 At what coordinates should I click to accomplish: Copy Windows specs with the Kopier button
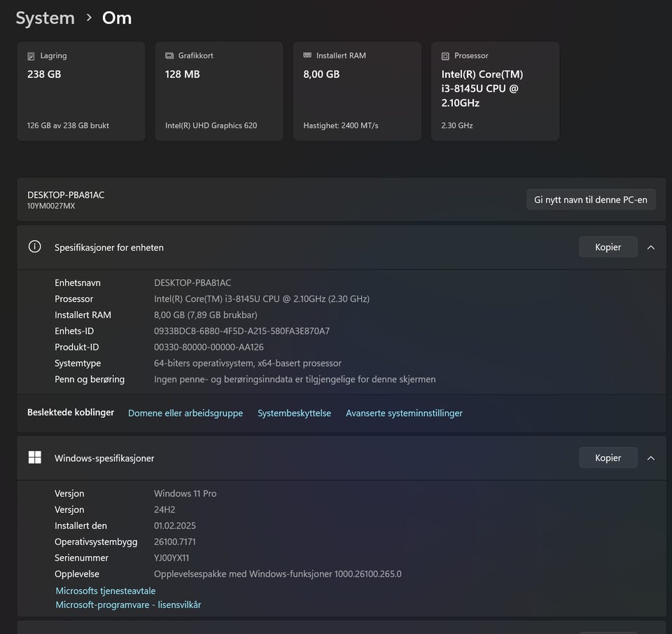point(608,458)
